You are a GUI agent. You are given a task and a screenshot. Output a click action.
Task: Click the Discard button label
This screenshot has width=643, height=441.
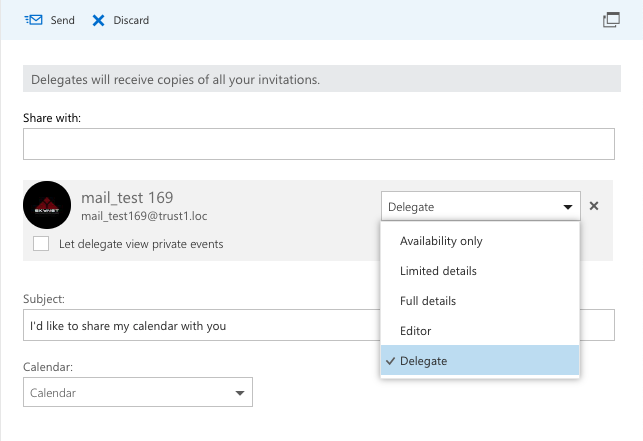tap(131, 20)
